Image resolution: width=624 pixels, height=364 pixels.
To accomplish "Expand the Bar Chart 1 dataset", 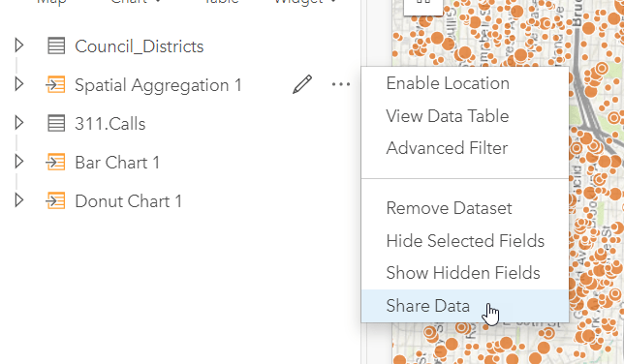I will coord(18,162).
